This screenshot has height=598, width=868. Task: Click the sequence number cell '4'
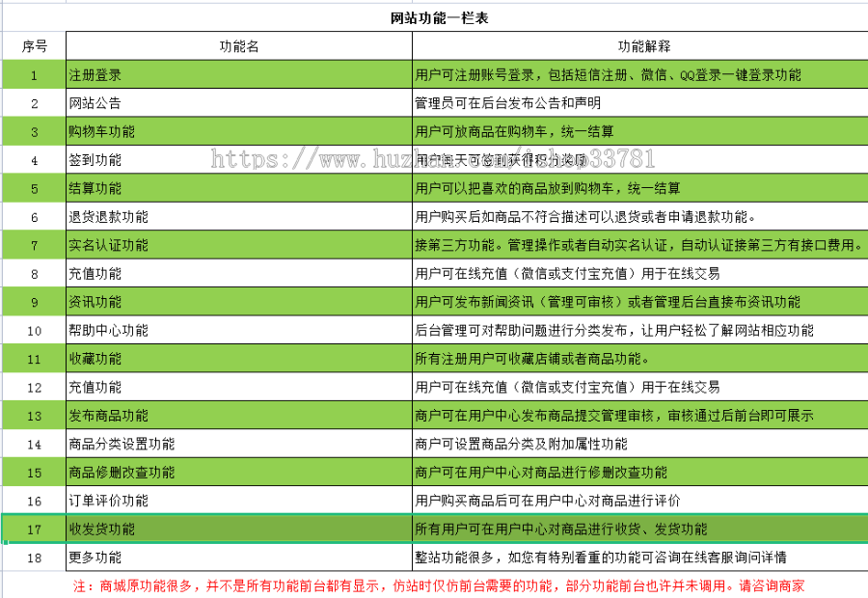(x=35, y=160)
